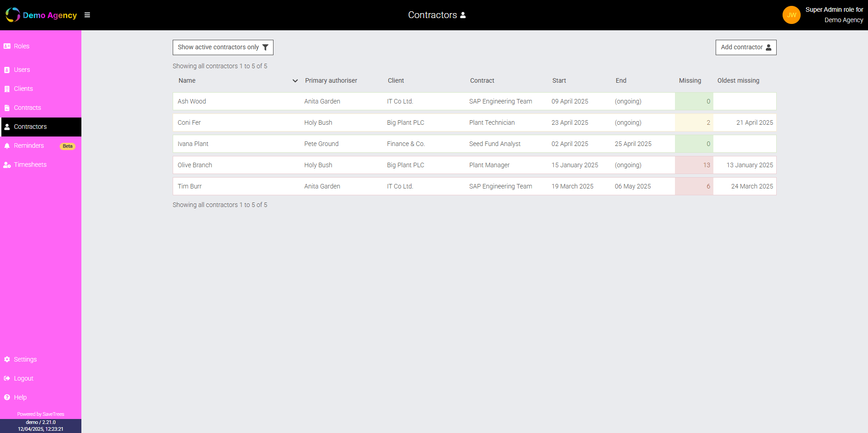Click the Users sidebar icon
This screenshot has height=433, width=868.
pos(7,70)
